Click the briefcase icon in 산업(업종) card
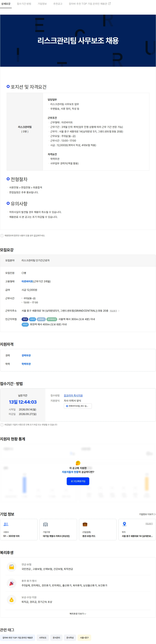 (x=85, y=524)
